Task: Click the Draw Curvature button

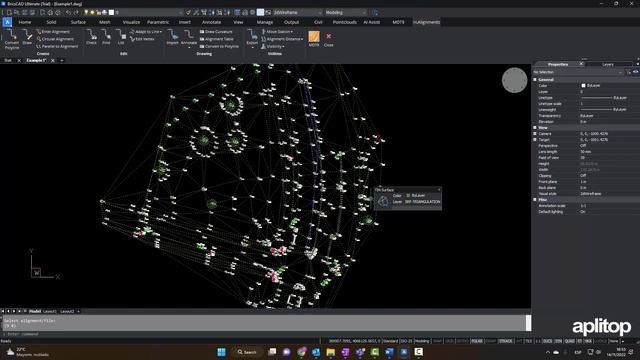Action: click(216, 31)
